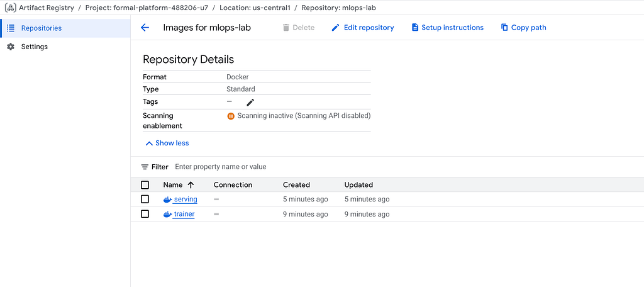Viewport: 644px width, 287px height.
Task: Click trainer row Created '9 minutes ago'
Action: pyautogui.click(x=306, y=214)
